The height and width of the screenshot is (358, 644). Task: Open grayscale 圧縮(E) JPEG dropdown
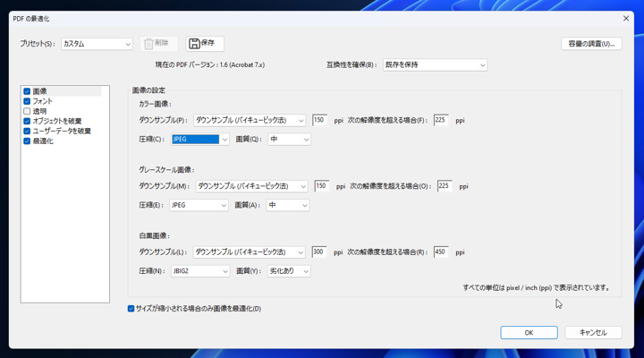pos(199,205)
